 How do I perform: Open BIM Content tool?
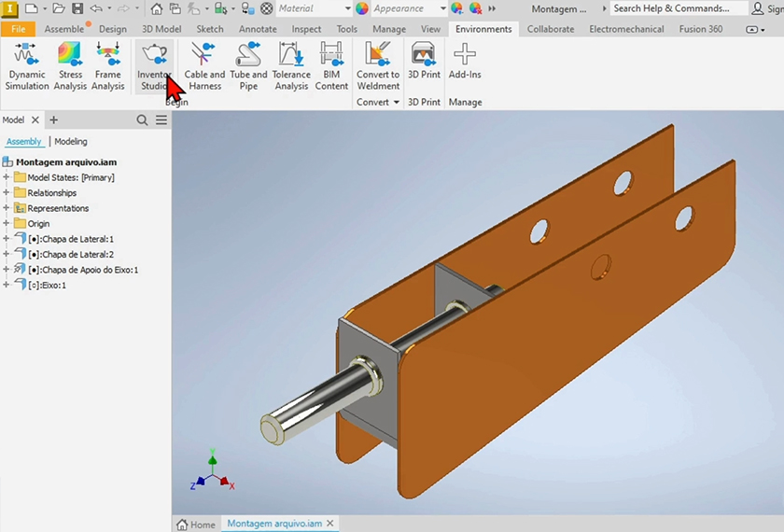pos(331,66)
